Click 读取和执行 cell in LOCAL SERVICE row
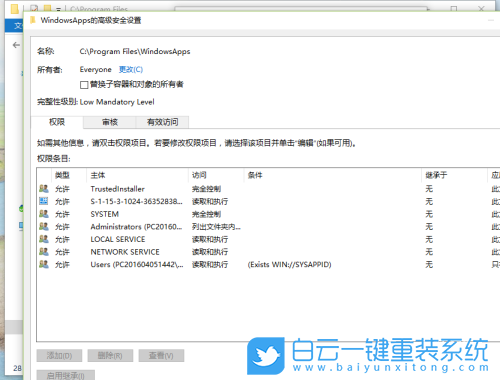This screenshot has height=380, width=500. 210,239
